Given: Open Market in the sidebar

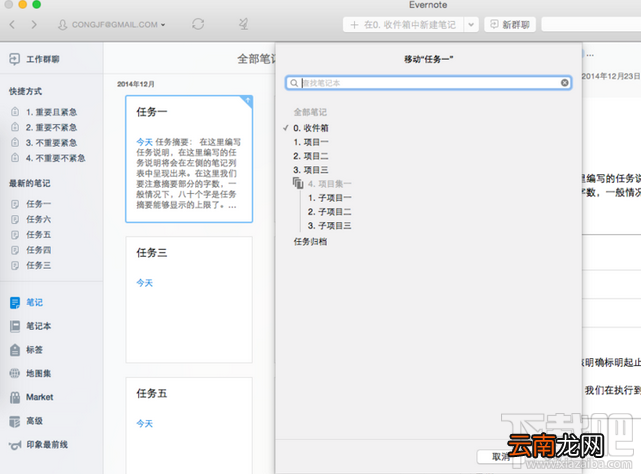Looking at the screenshot, I should pyautogui.click(x=32, y=397).
